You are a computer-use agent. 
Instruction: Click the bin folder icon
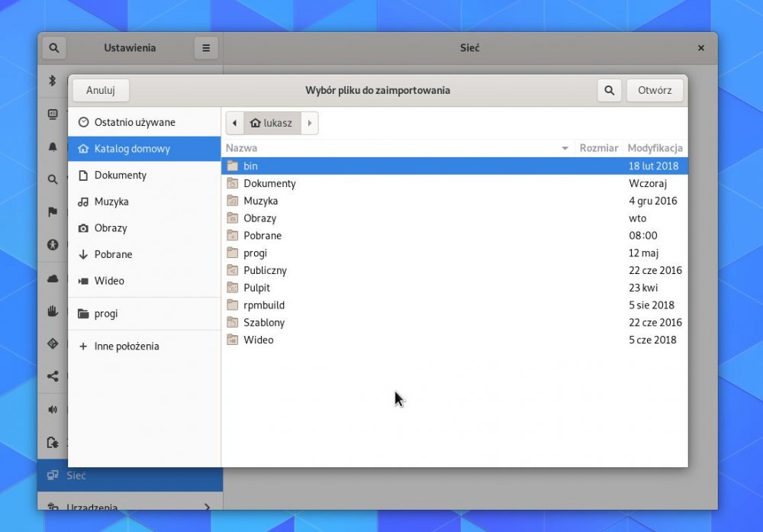click(x=233, y=166)
